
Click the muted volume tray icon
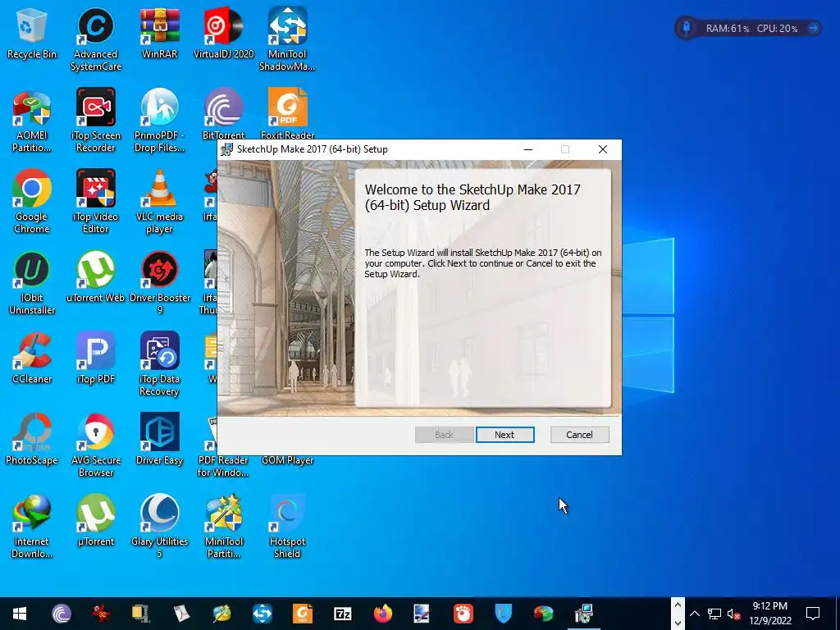tap(734, 614)
